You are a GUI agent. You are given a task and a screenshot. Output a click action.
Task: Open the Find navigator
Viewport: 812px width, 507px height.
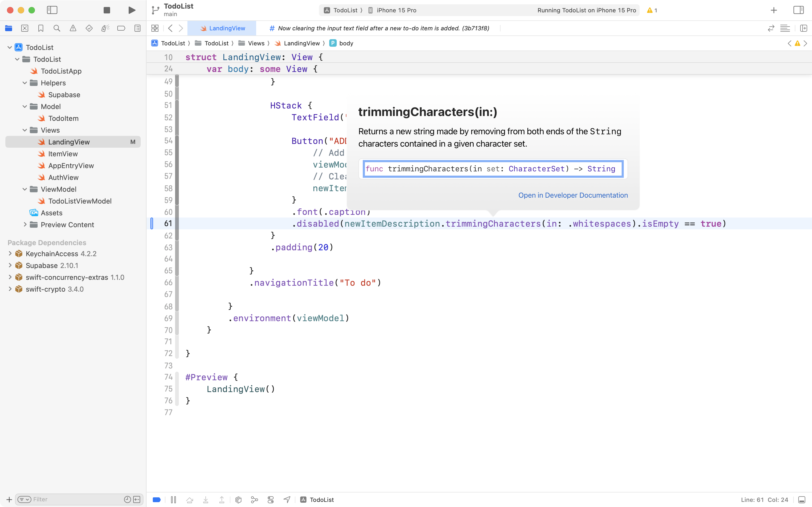[57, 28]
